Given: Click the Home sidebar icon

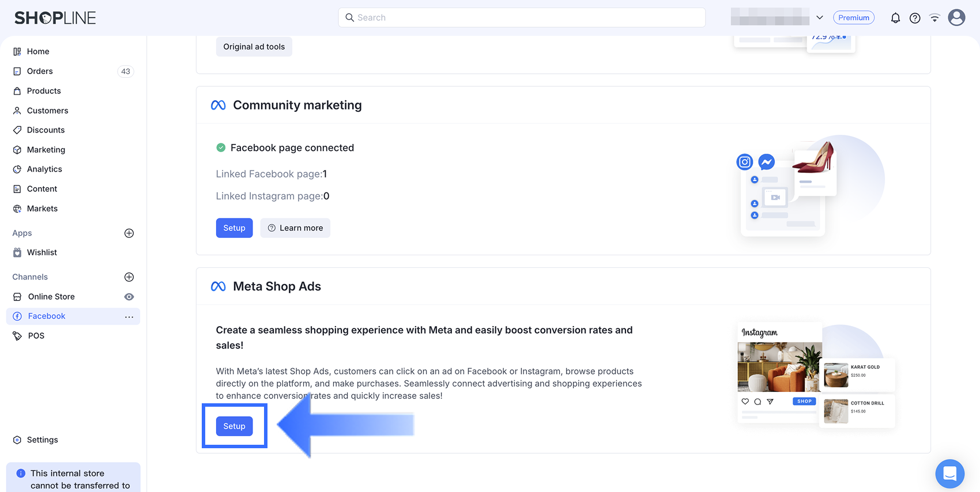Looking at the screenshot, I should click(17, 51).
